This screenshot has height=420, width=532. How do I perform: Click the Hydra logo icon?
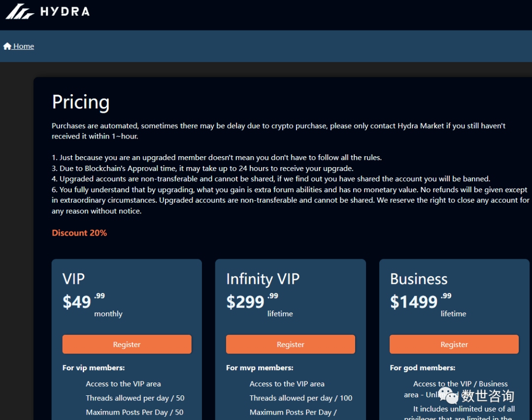pyautogui.click(x=20, y=11)
